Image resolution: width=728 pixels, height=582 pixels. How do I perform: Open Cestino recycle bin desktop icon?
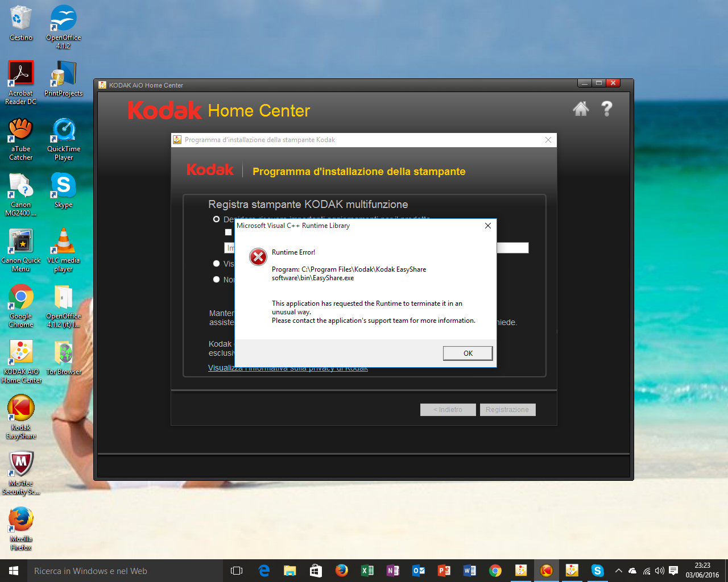[21, 23]
